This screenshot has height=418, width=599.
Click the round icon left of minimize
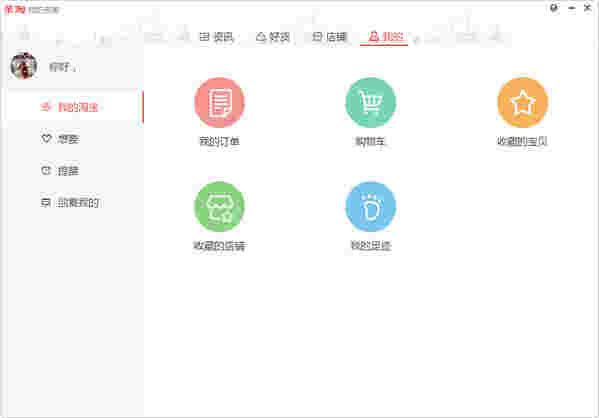554,8
